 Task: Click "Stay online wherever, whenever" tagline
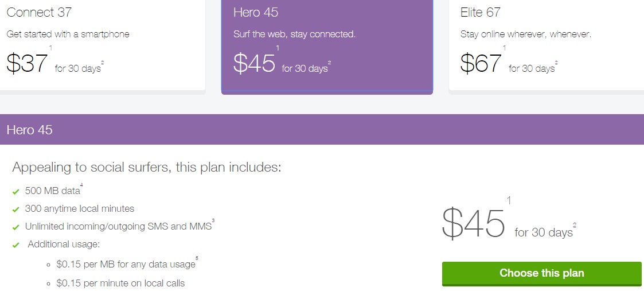tap(525, 34)
